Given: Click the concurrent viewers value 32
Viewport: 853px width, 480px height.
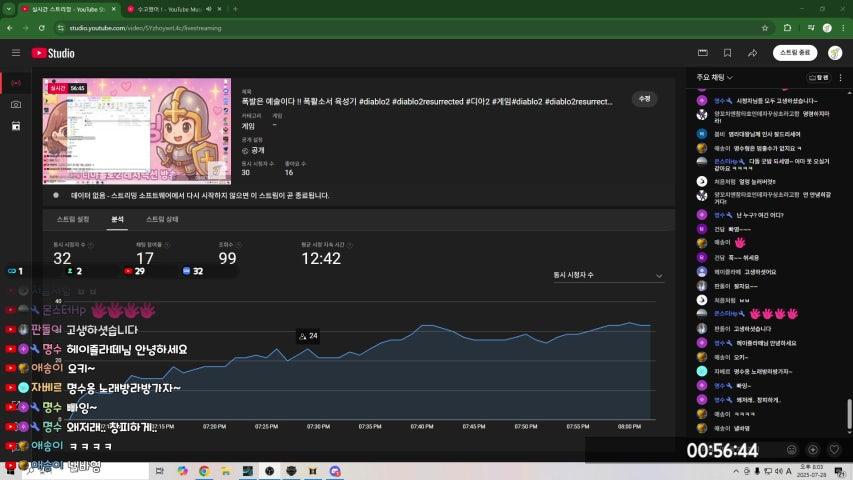Looking at the screenshot, I should click(62, 259).
